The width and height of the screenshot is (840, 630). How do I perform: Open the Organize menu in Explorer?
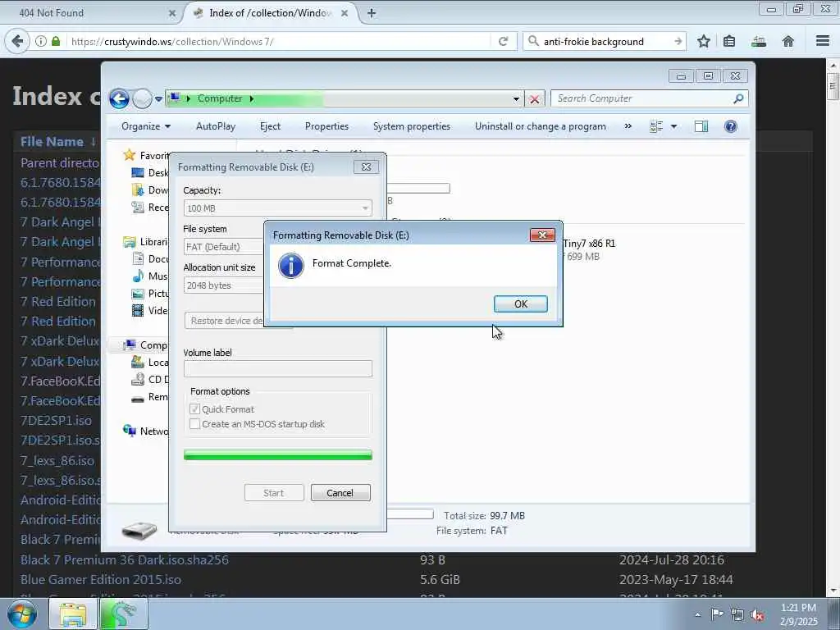(146, 126)
